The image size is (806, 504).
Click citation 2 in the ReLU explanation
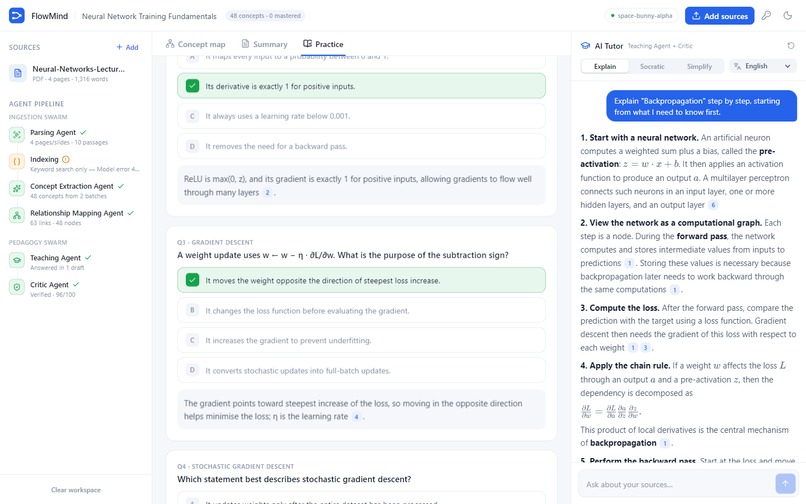(267, 193)
